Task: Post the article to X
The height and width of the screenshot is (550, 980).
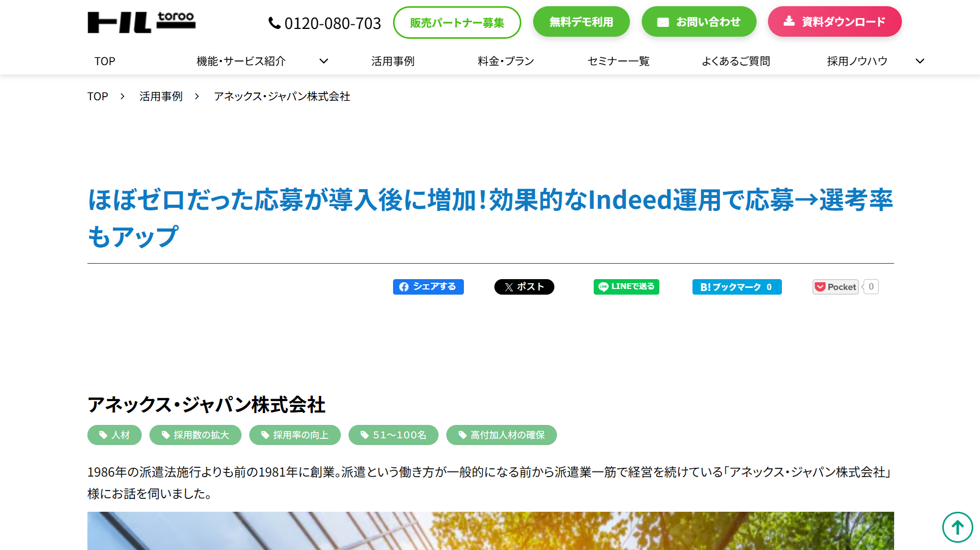Action: coord(524,287)
